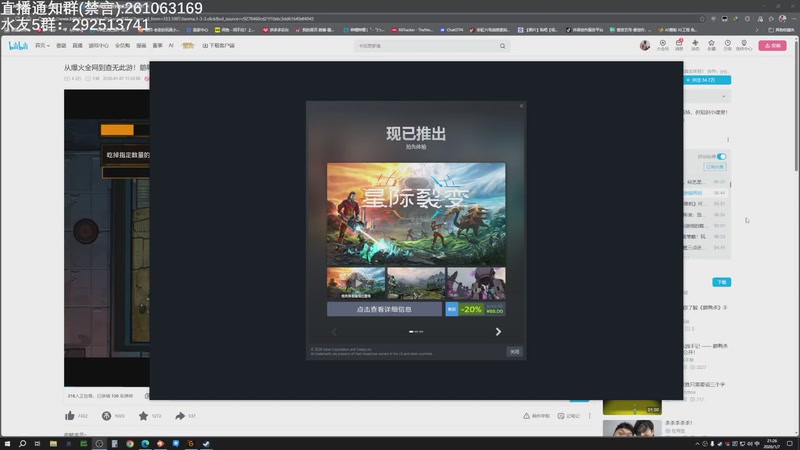800x450 pixels.
Task: Click the 点击查看详细信息 button
Action: pos(384,309)
